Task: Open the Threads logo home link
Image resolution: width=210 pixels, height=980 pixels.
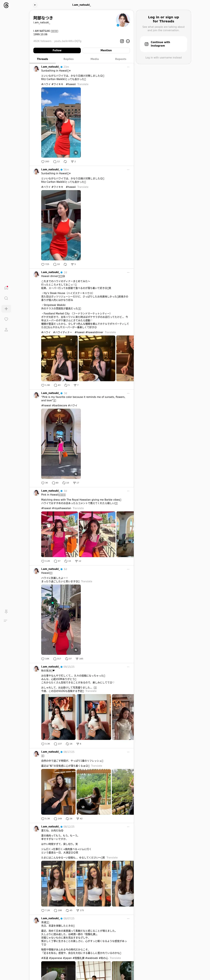Action: click(6, 5)
